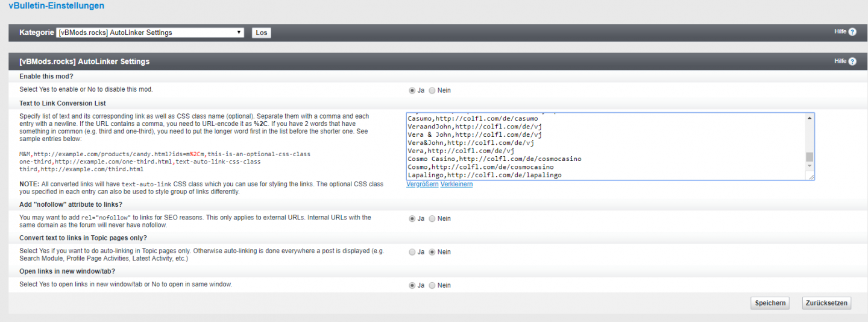The width and height of the screenshot is (868, 322).
Task: Open Hilfe icon in Kategorie bar
Action: (852, 32)
